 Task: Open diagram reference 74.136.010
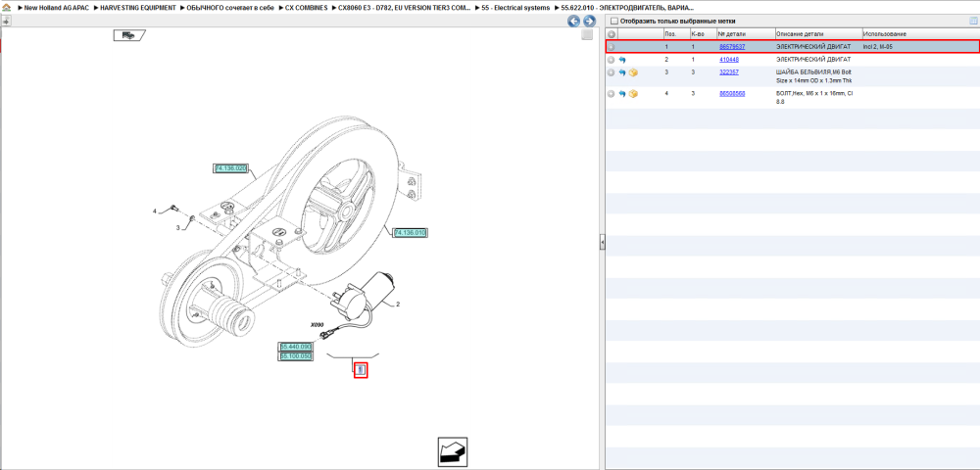[410, 233]
